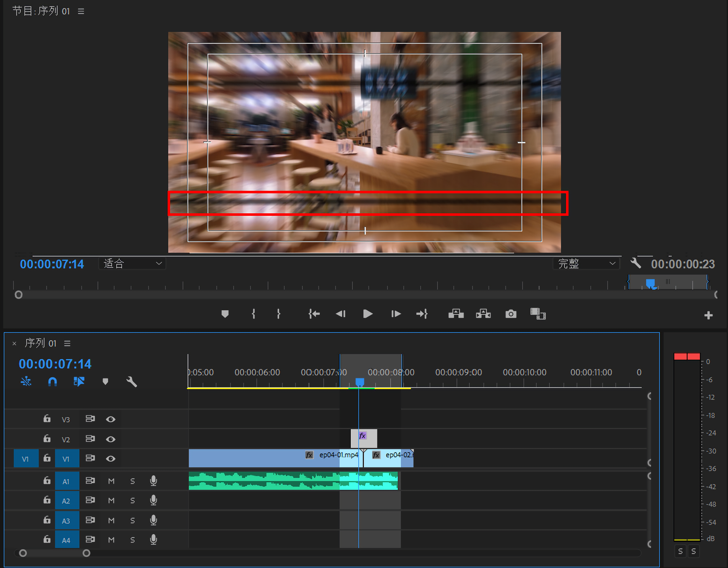Toggle Linked Selection in timeline

click(x=79, y=381)
